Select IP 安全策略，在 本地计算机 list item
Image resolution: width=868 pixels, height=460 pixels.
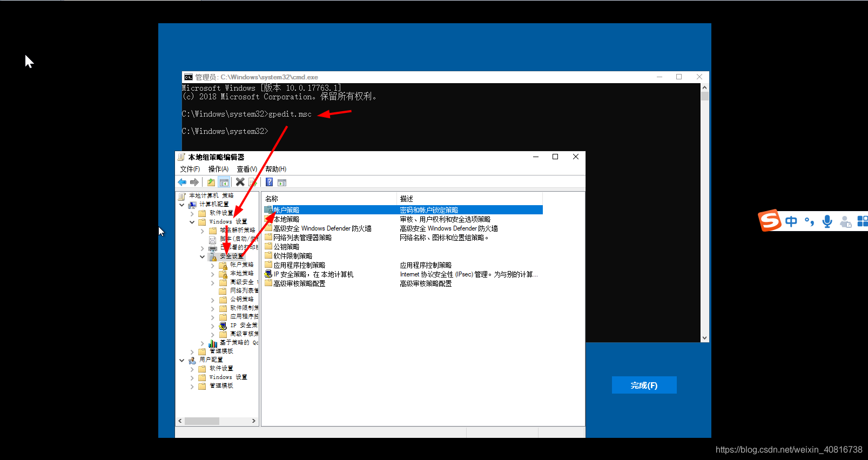[x=313, y=274]
